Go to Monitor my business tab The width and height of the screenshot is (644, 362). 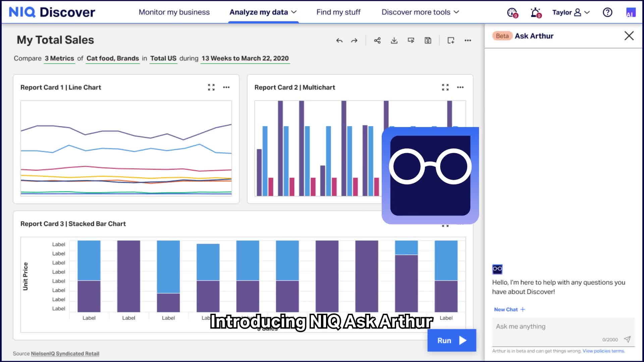pyautogui.click(x=174, y=12)
